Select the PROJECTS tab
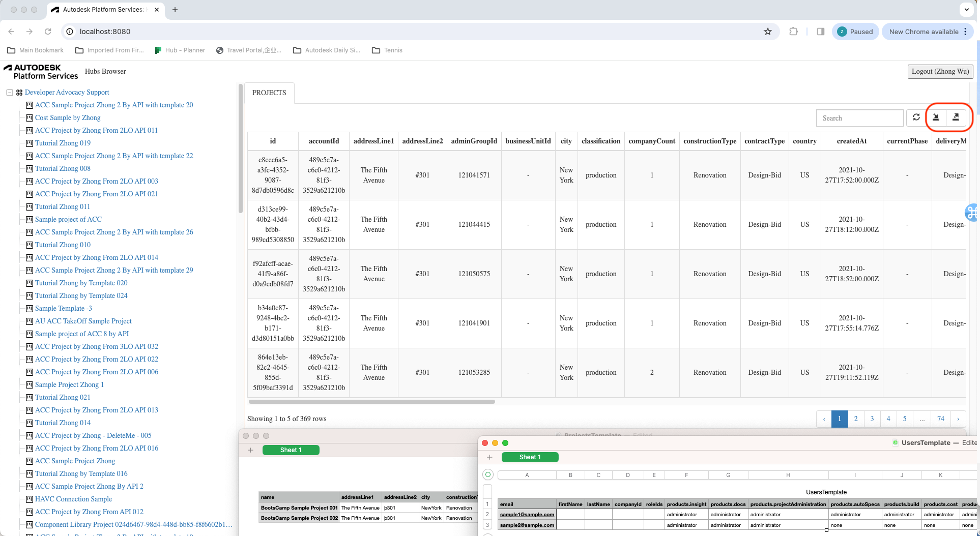Screen dimensions: 980x536 click(269, 93)
